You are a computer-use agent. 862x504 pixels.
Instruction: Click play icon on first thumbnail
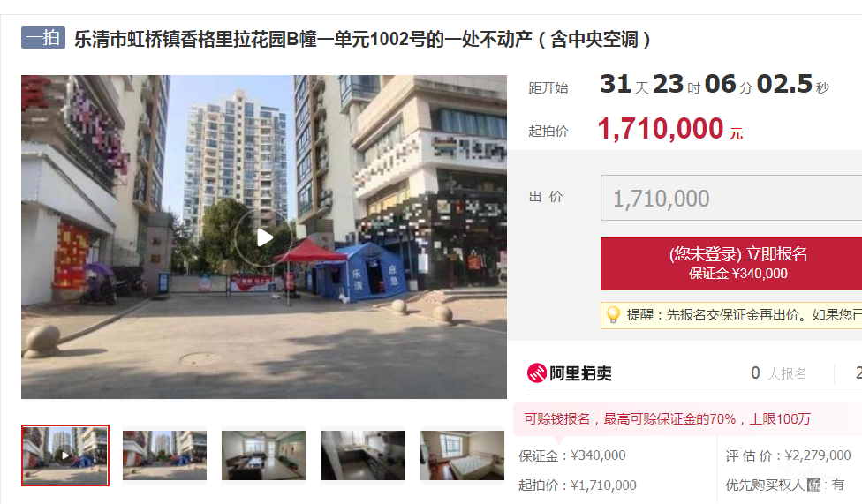65,455
